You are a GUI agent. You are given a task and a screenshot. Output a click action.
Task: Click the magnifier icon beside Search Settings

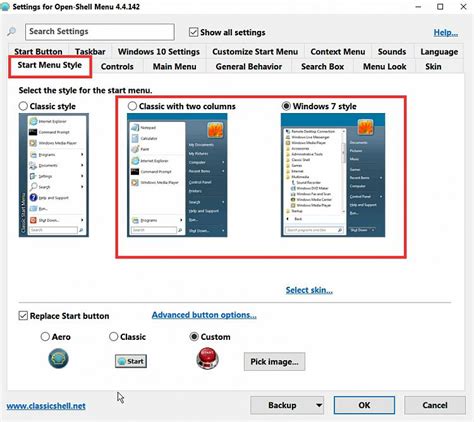pyautogui.click(x=11, y=32)
